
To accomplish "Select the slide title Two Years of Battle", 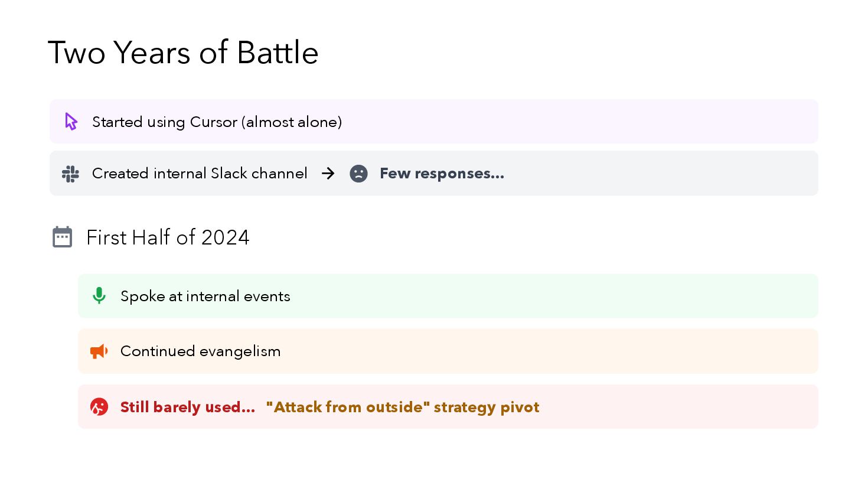I will [x=183, y=53].
